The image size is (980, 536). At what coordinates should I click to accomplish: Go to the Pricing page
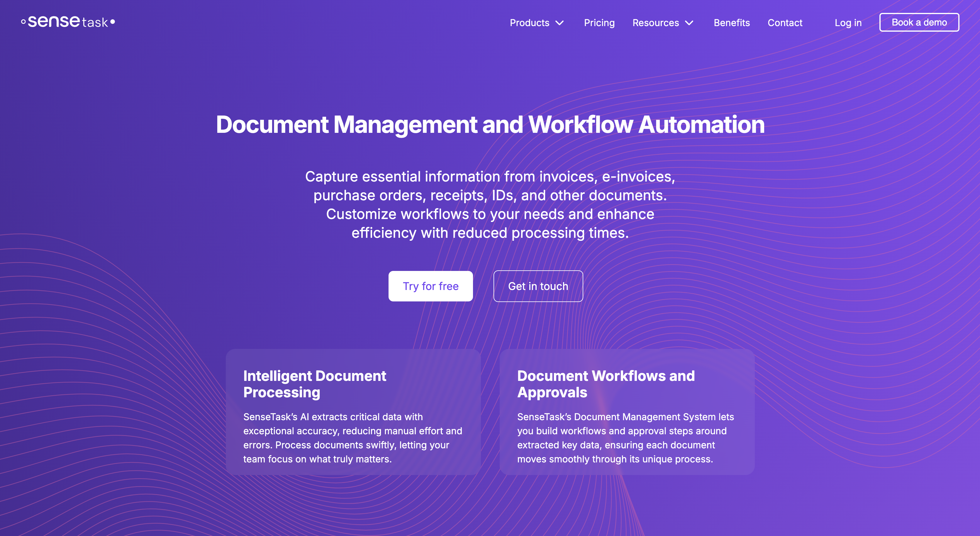tap(599, 23)
